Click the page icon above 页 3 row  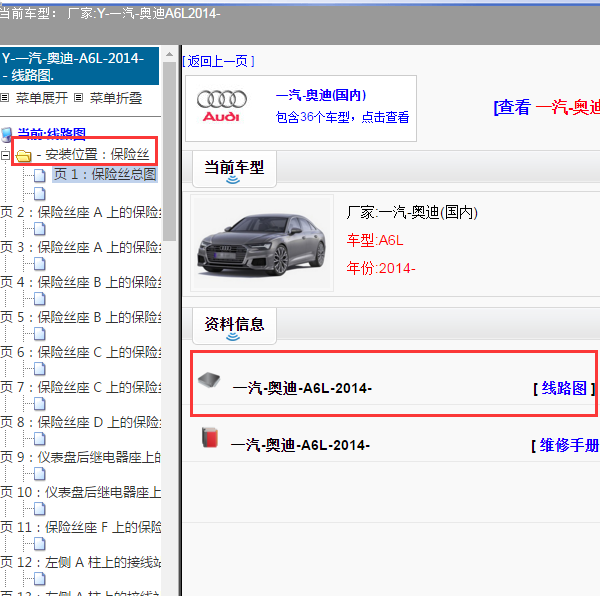(39, 229)
